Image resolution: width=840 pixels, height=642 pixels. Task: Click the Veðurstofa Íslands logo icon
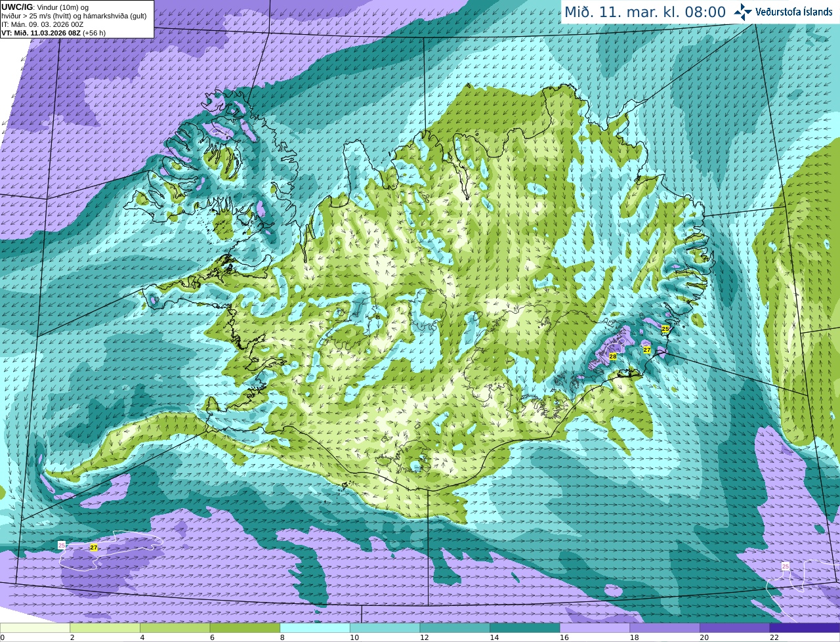(x=743, y=12)
